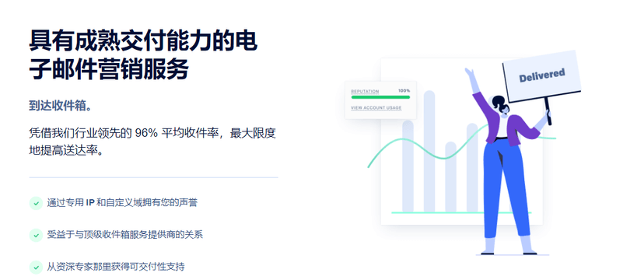The width and height of the screenshot is (644, 280).
Task: Select the text 受益于与顶级收件箱服务提供商的关系
Action: point(125,235)
